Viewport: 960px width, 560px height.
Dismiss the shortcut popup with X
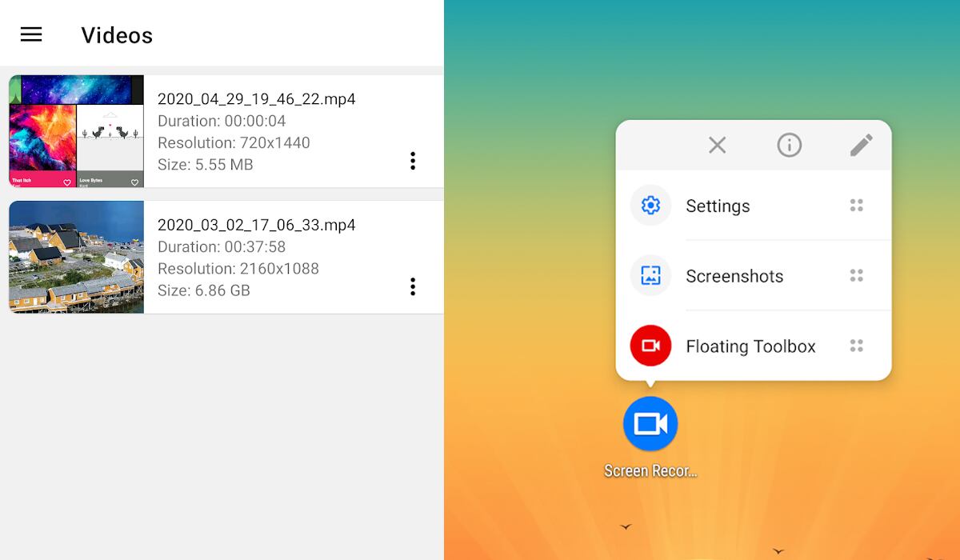tap(718, 145)
